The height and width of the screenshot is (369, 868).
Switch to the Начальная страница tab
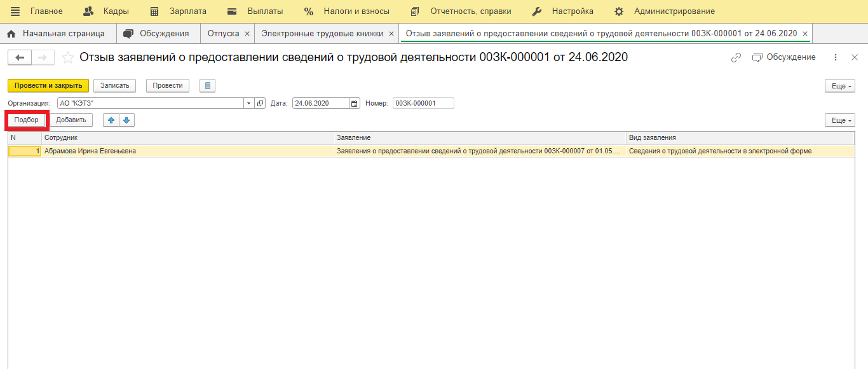pos(58,33)
